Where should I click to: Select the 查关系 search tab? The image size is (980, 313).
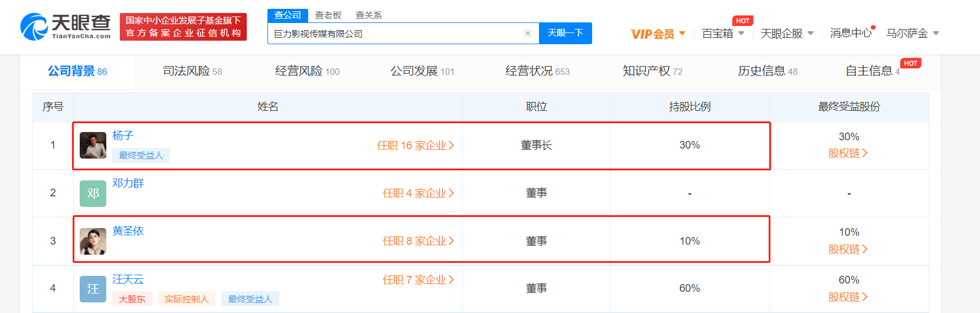369,15
